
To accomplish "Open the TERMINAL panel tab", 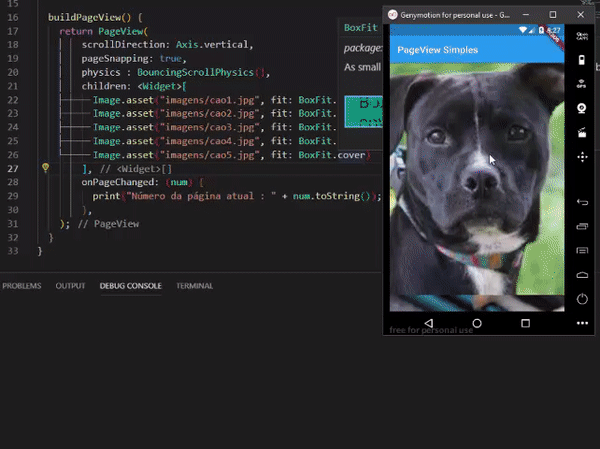I will pyautogui.click(x=194, y=286).
